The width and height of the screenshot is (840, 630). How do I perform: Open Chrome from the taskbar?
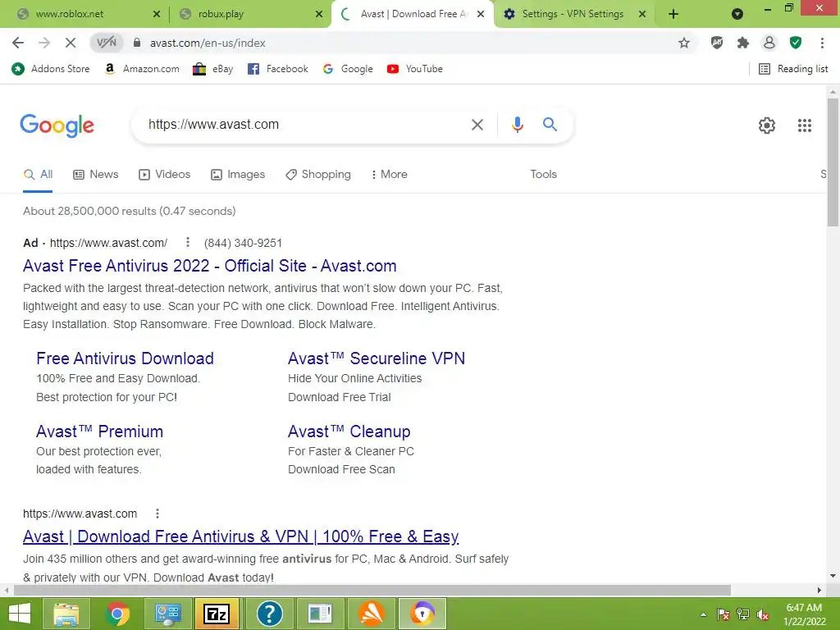point(117,614)
